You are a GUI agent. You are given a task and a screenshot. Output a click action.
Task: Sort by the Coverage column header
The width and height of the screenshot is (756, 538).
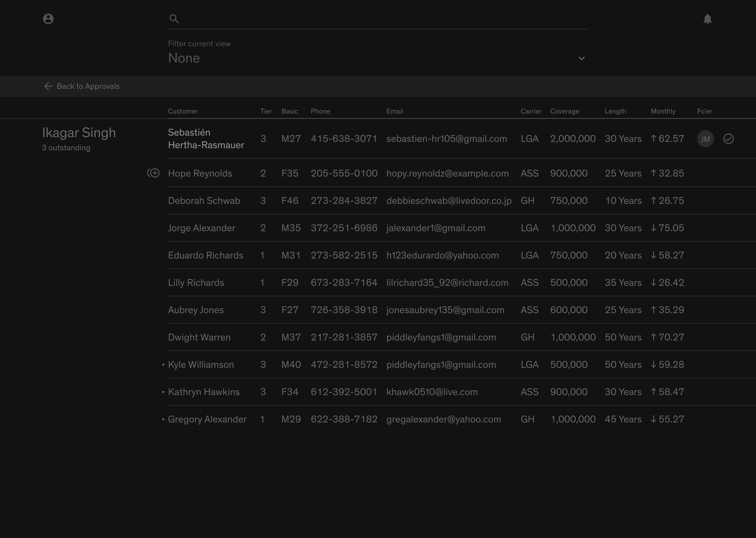pyautogui.click(x=564, y=111)
